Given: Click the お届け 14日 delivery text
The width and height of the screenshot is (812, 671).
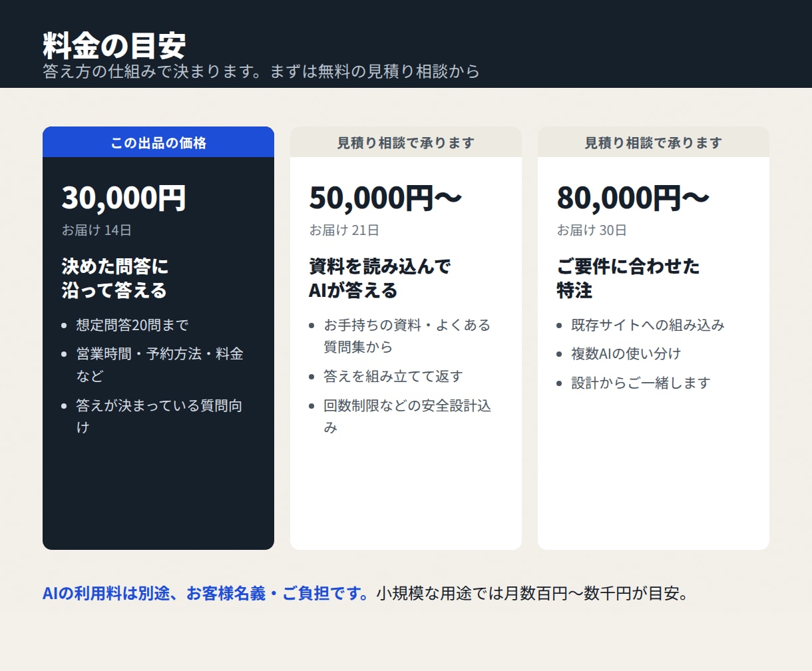Looking at the screenshot, I should 97,230.
